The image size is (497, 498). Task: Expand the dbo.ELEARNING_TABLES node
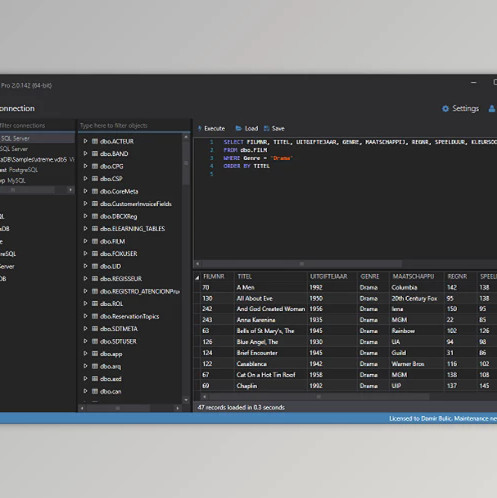tap(86, 229)
